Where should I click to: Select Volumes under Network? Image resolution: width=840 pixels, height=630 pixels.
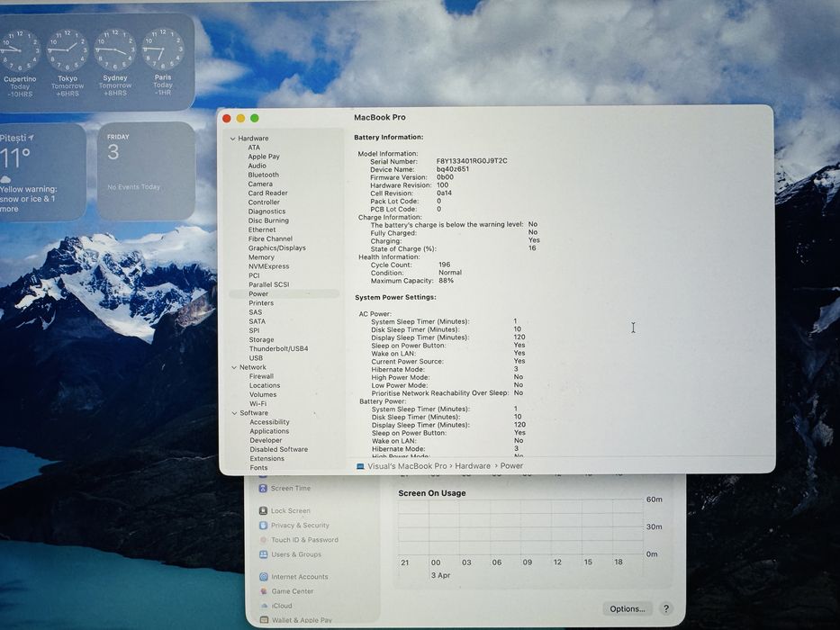[263, 394]
